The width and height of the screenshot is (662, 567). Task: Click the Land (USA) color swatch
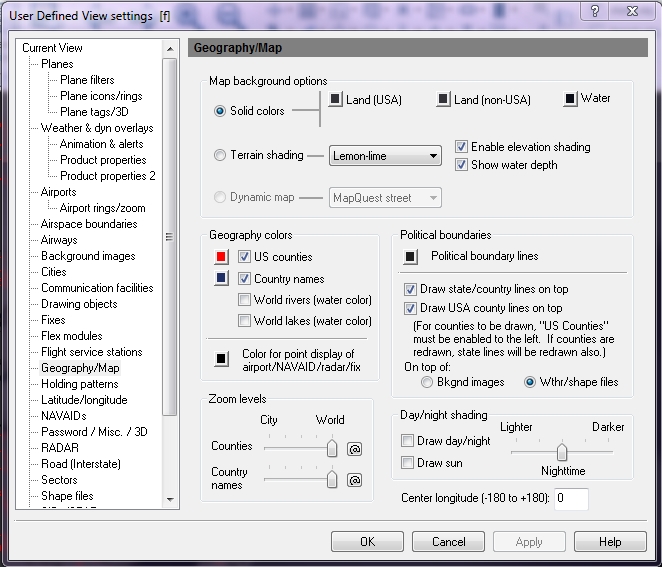(x=336, y=99)
